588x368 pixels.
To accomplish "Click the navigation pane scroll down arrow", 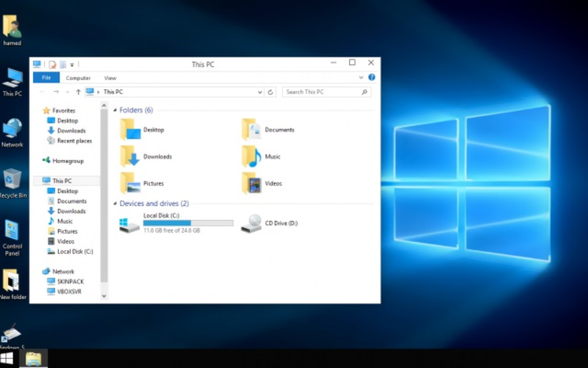I will pos(104,296).
